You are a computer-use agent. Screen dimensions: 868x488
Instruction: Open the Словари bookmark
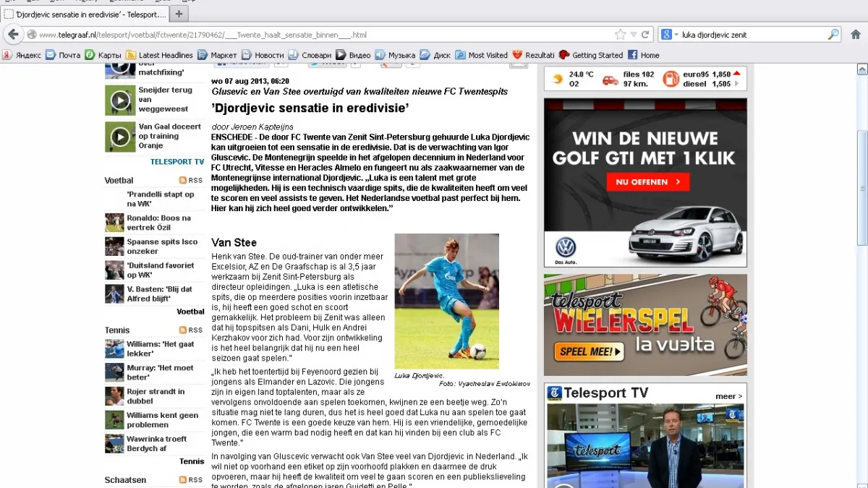[x=310, y=55]
